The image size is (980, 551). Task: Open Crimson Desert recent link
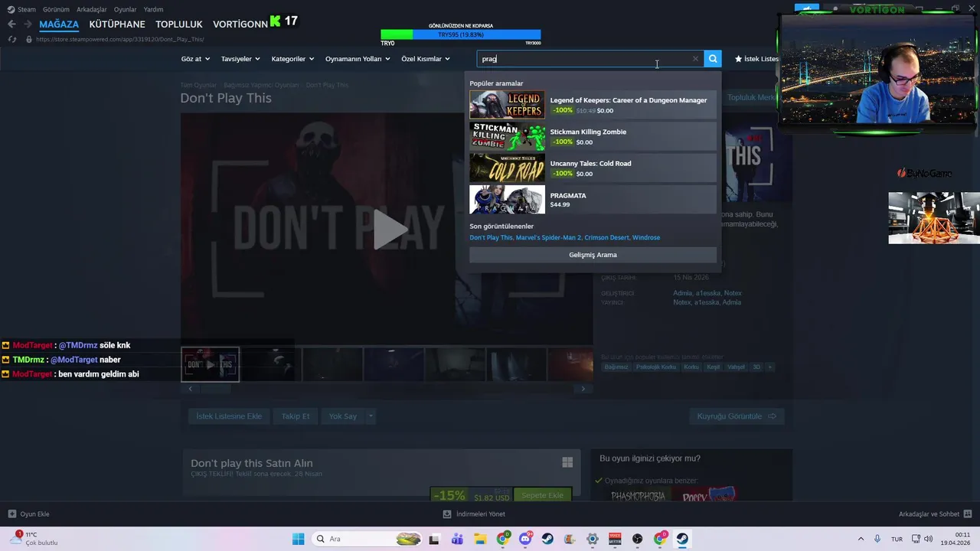(x=606, y=238)
